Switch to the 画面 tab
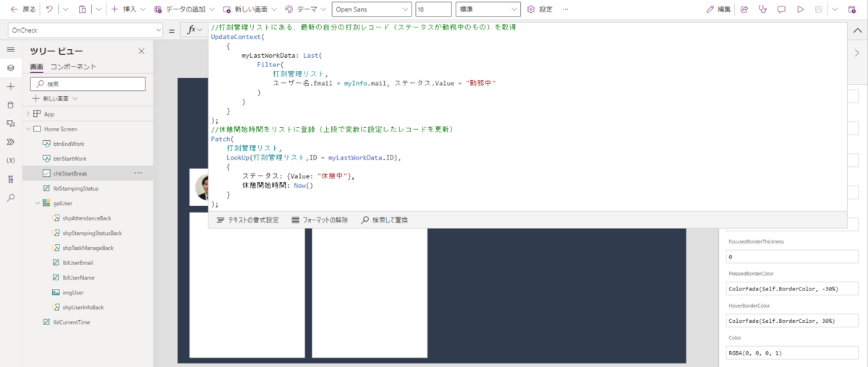 37,67
